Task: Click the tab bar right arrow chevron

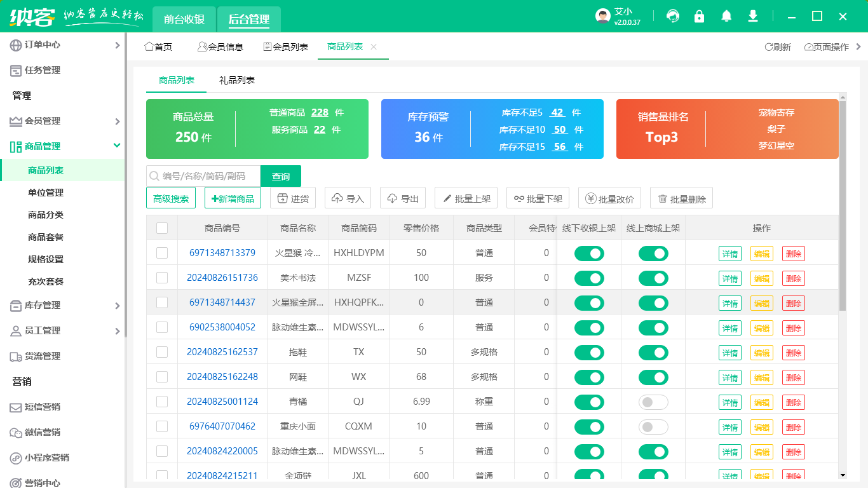Action: [859, 46]
